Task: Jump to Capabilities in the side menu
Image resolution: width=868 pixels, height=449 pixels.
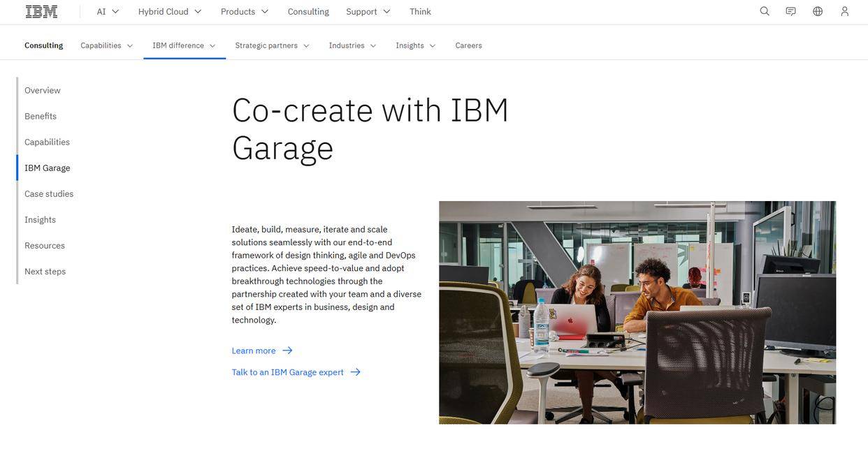Action: (47, 142)
